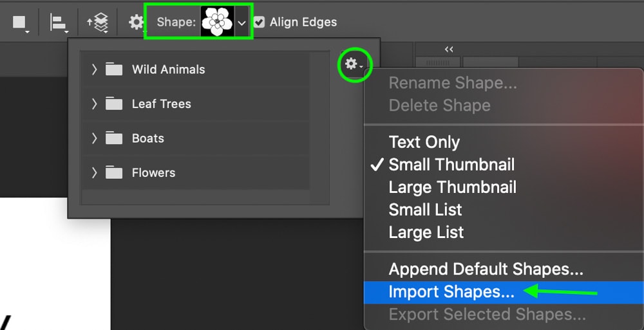Expand the Wild Animals folder chevron
Viewport: 644px width, 330px height.
click(94, 69)
